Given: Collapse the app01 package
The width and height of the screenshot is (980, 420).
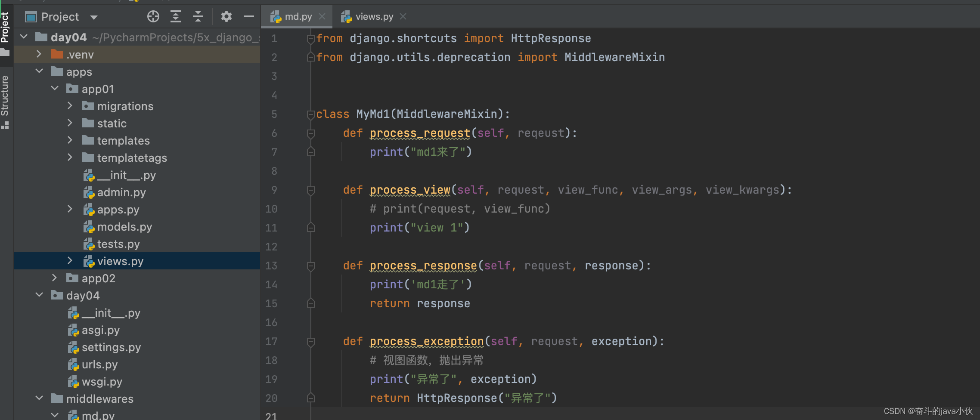Looking at the screenshot, I should [x=55, y=89].
